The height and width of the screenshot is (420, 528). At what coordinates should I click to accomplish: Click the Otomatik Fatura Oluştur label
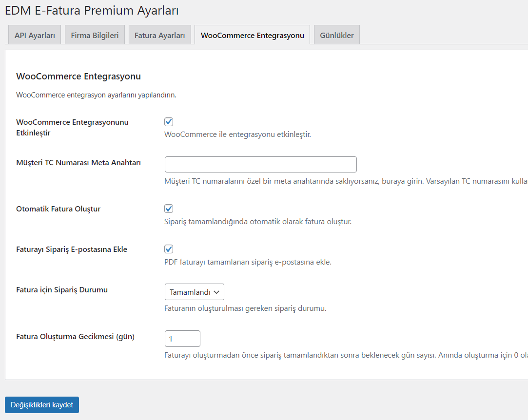[58, 209]
